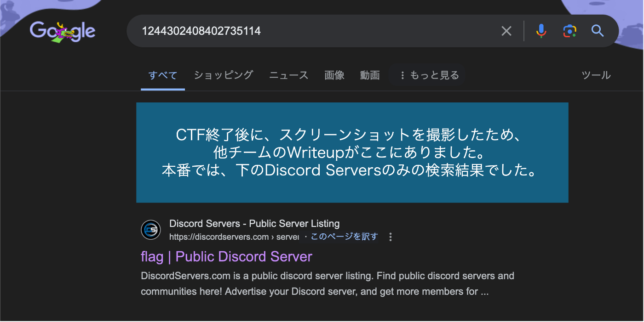Start voice search with microphone icon
The width and height of the screenshot is (644, 322).
[541, 31]
